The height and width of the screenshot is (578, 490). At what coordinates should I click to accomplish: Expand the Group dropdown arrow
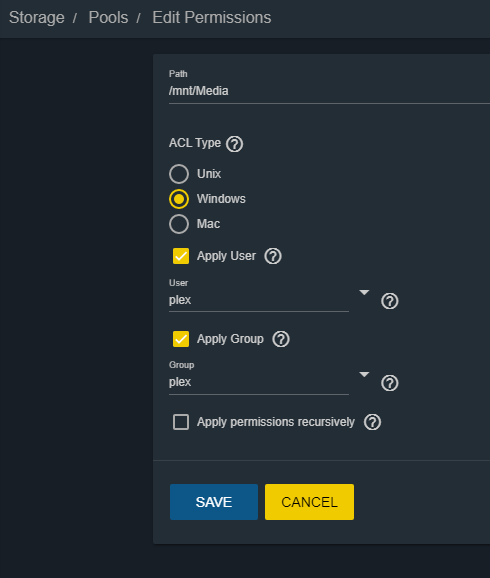(x=364, y=375)
